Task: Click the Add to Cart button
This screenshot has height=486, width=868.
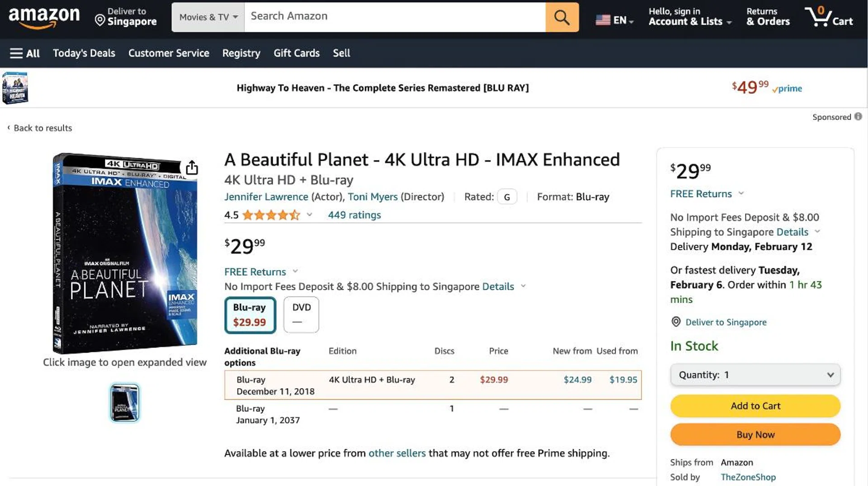Action: (x=755, y=406)
